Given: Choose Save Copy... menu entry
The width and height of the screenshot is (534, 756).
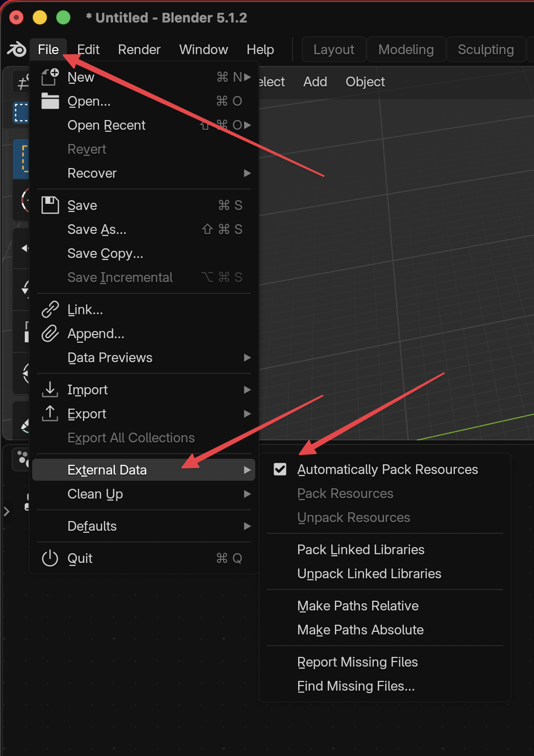Looking at the screenshot, I should coord(144,253).
